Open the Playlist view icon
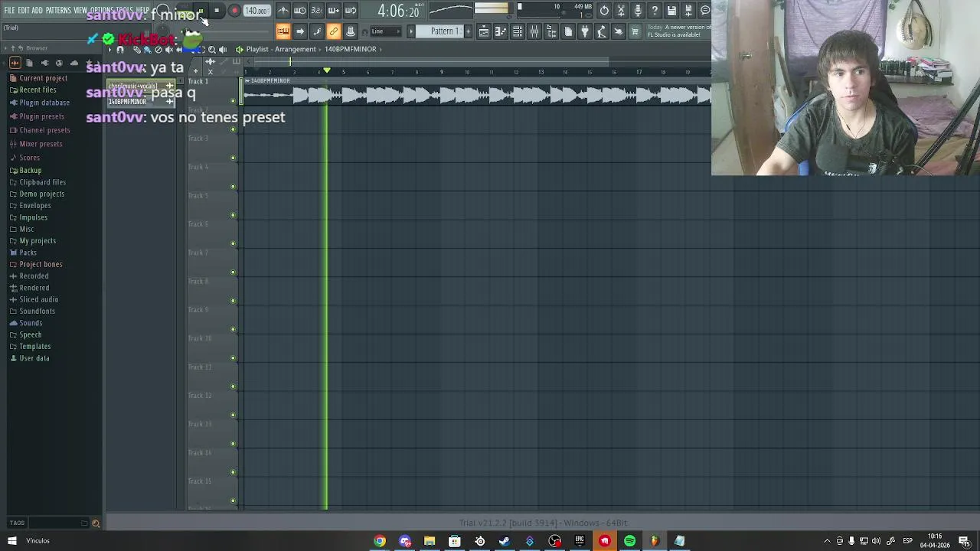 click(x=484, y=31)
